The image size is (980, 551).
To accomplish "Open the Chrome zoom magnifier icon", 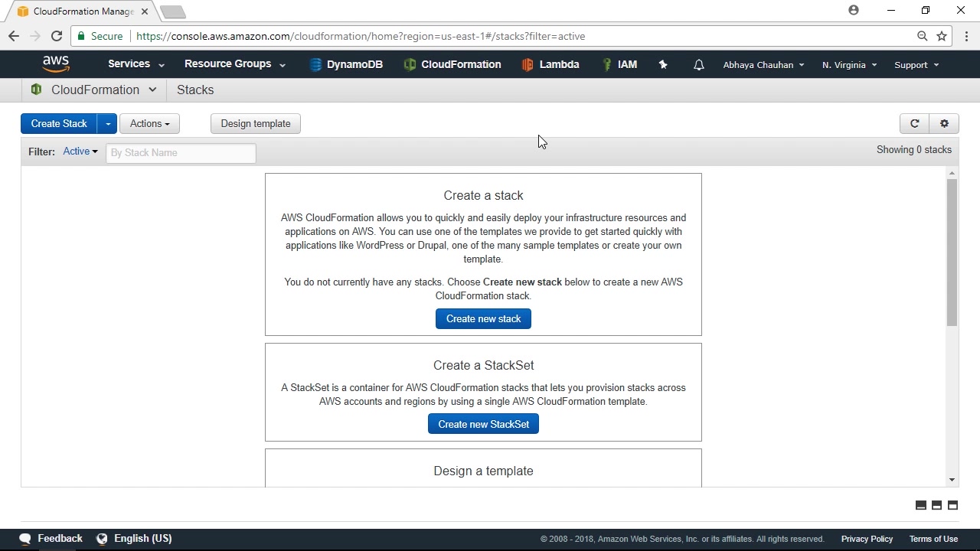I will pyautogui.click(x=923, y=36).
